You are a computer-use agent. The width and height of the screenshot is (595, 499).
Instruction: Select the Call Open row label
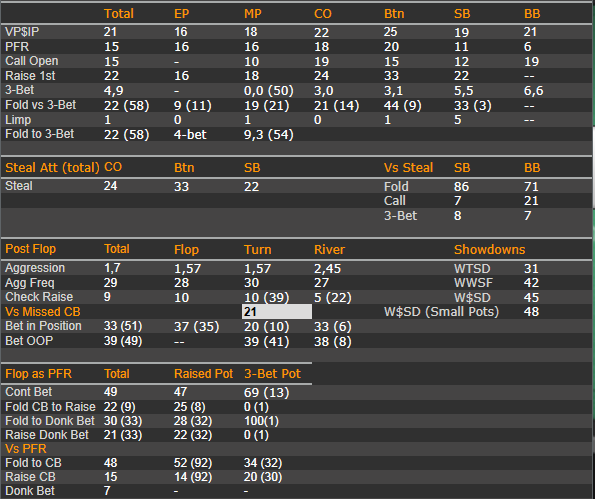click(x=32, y=61)
